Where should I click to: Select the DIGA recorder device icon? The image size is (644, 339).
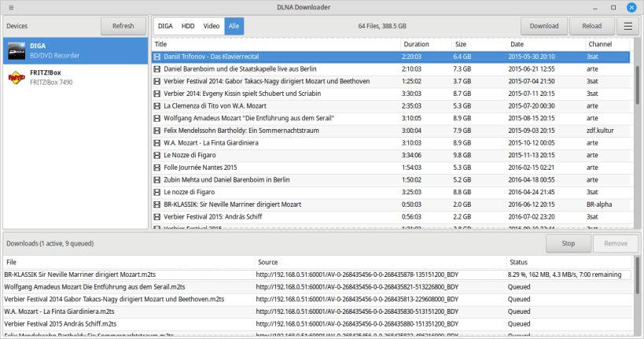(17, 51)
